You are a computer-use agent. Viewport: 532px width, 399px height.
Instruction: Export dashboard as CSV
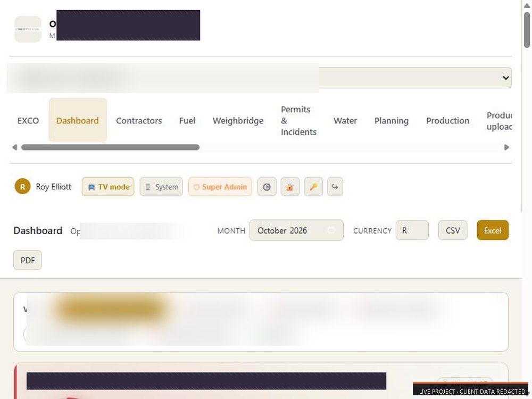pyautogui.click(x=453, y=230)
